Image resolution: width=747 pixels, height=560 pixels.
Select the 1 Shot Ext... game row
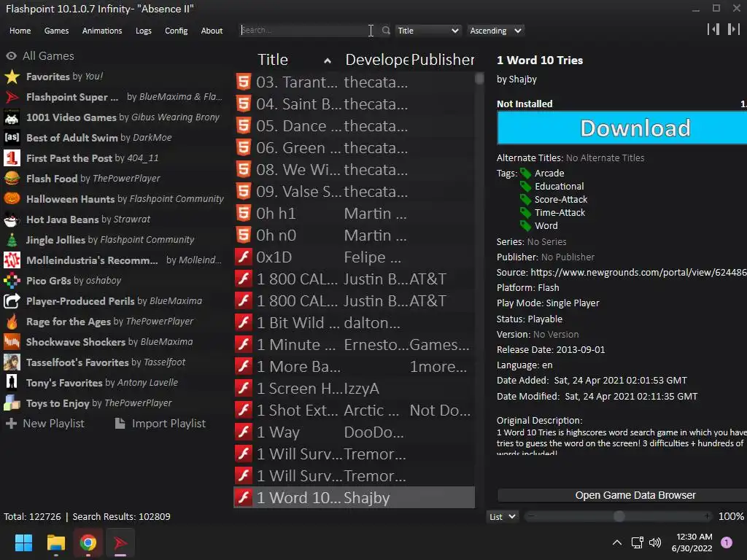(x=355, y=411)
